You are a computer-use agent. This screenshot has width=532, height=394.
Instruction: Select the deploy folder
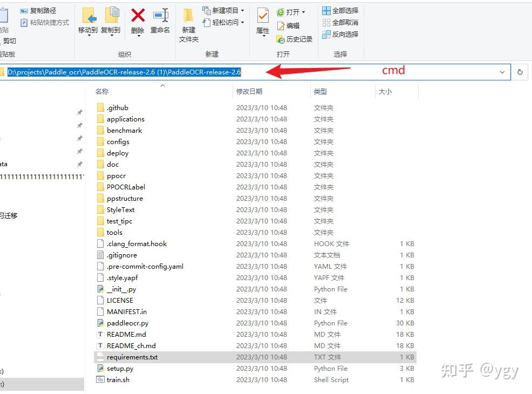pyautogui.click(x=118, y=153)
